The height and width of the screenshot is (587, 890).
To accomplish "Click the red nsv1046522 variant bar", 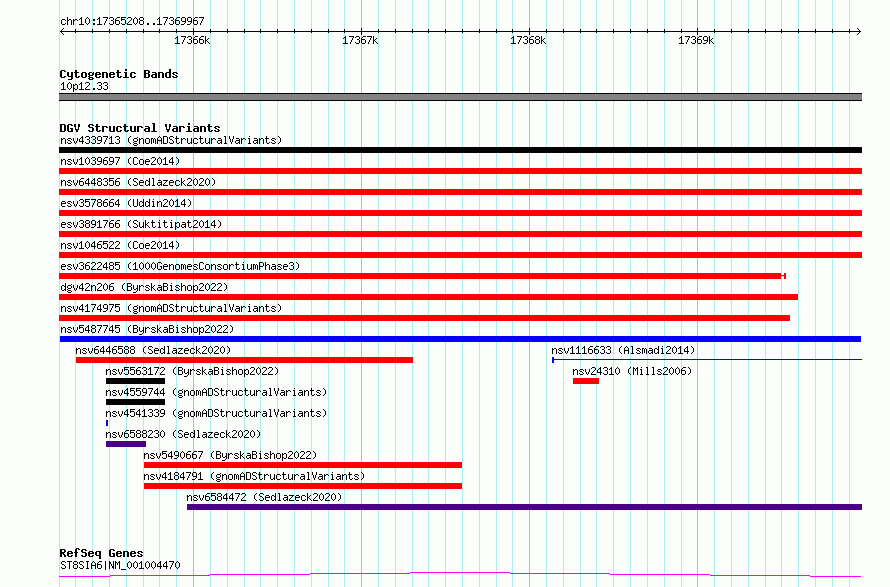I will 460,255.
